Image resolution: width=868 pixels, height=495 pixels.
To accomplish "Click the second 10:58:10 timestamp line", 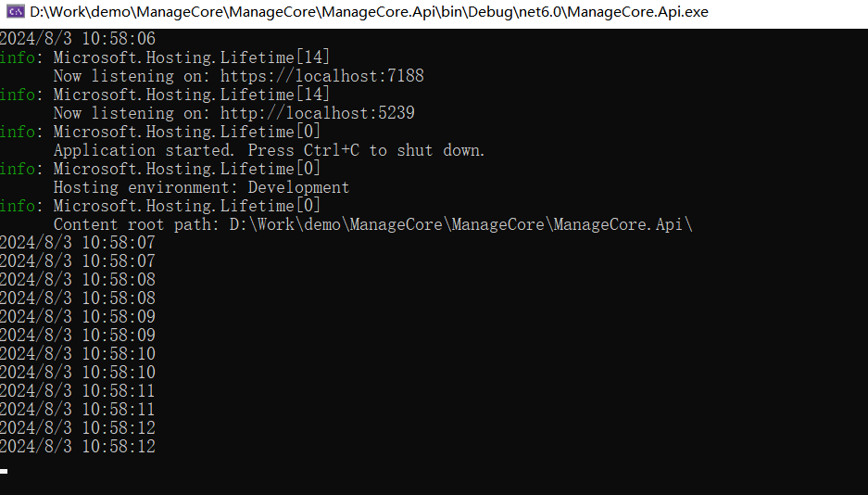I will (78, 373).
